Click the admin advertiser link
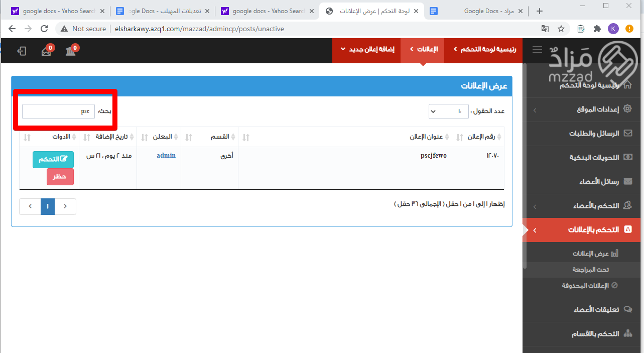The height and width of the screenshot is (353, 644). (166, 156)
